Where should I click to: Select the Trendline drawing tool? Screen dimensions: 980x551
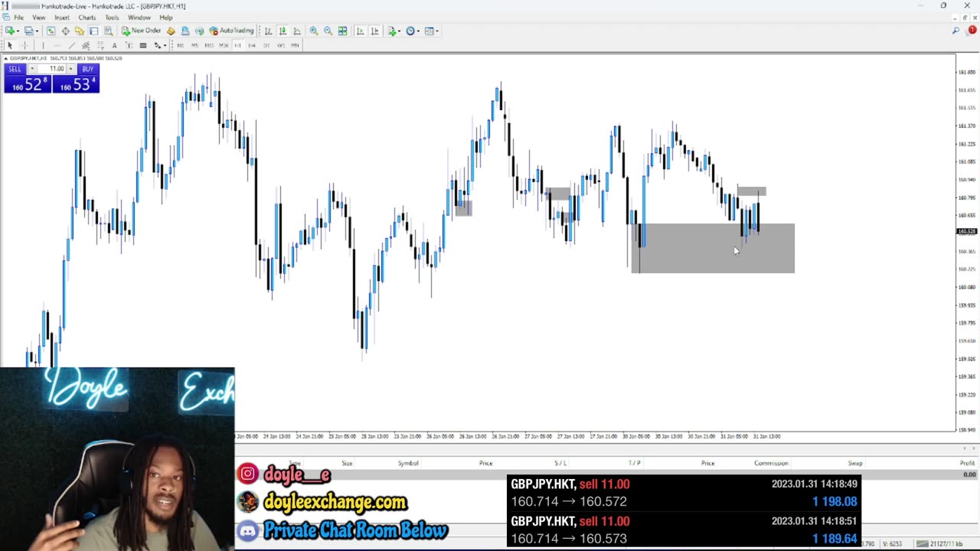[71, 45]
